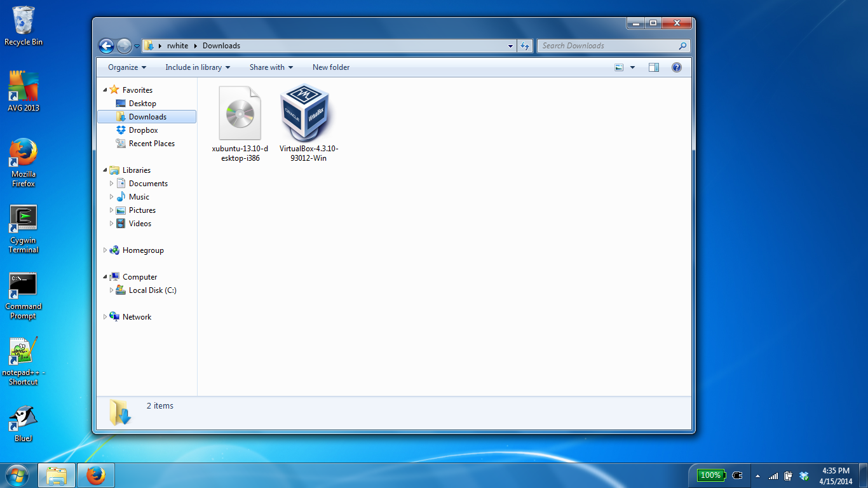The height and width of the screenshot is (488, 868).
Task: Open the Windows Start menu
Action: [17, 475]
